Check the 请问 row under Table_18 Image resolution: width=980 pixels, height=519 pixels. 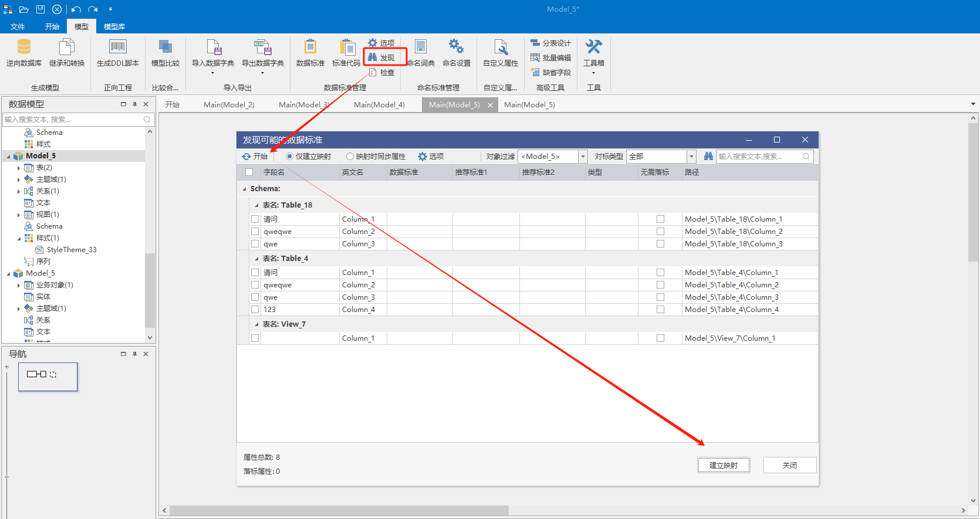[255, 219]
